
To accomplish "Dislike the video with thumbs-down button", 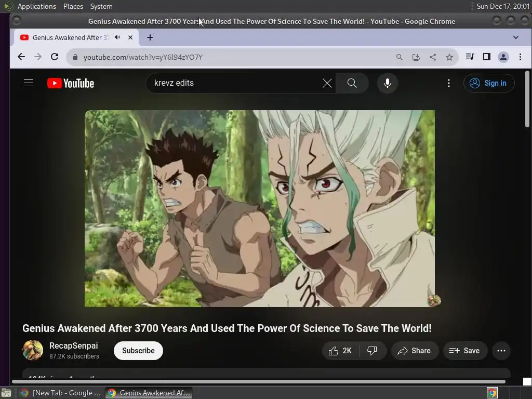I will [372, 351].
